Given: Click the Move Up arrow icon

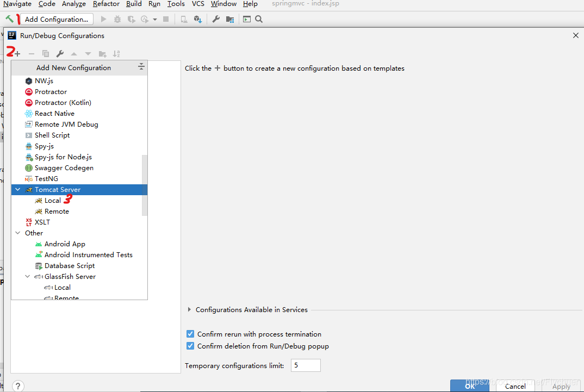Looking at the screenshot, I should pos(74,54).
